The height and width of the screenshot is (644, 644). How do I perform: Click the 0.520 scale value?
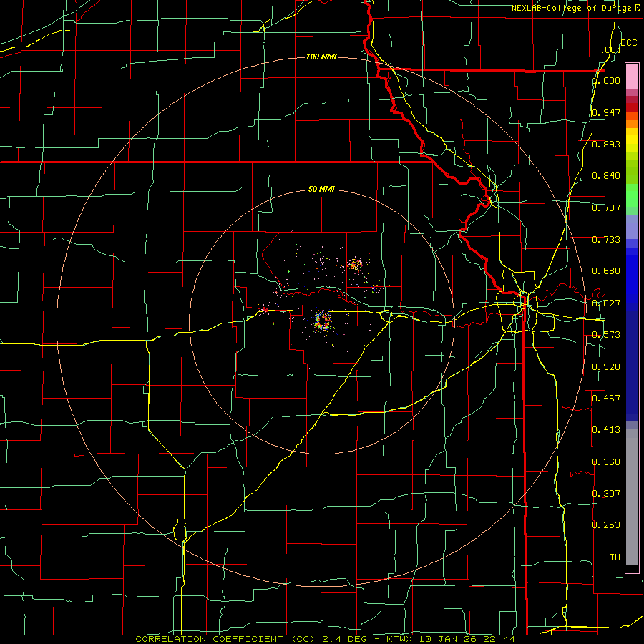tap(606, 367)
